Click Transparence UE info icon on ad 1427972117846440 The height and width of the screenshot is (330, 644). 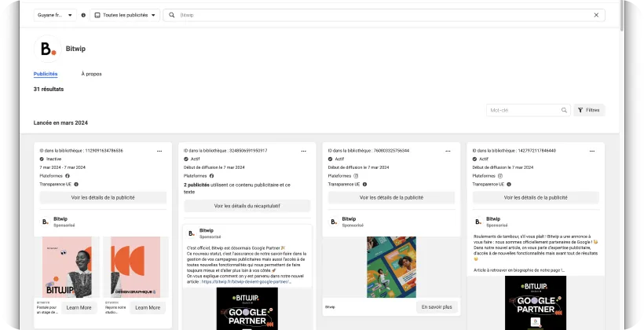pyautogui.click(x=509, y=185)
